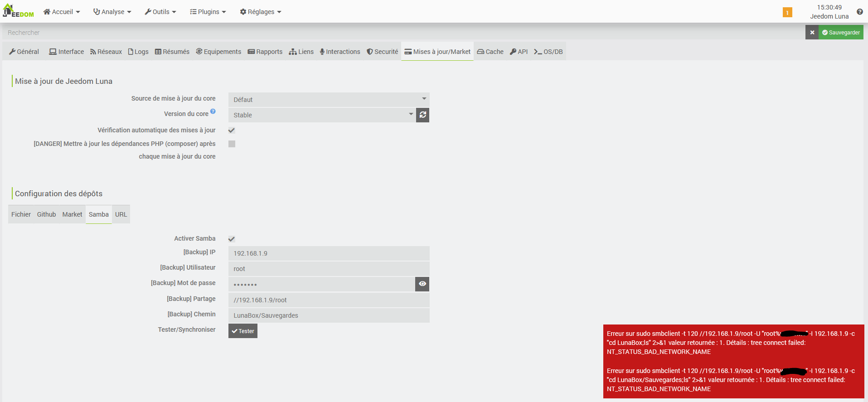Viewport: 868px width, 402px height.
Task: Select the Github repository tab
Action: coord(46,214)
